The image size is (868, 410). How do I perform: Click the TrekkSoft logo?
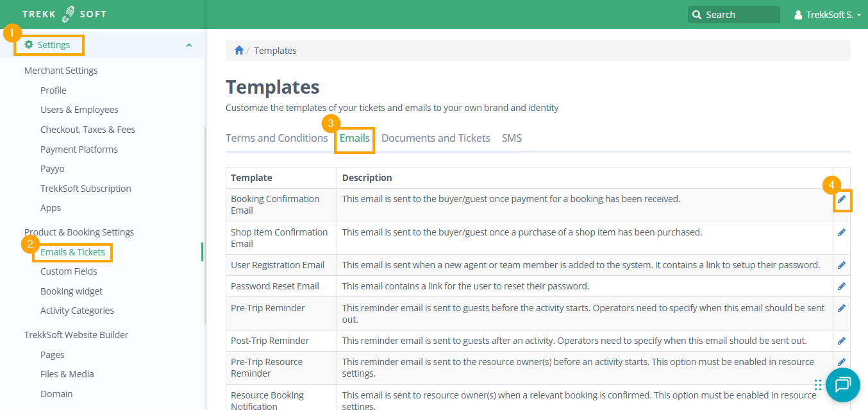[64, 14]
